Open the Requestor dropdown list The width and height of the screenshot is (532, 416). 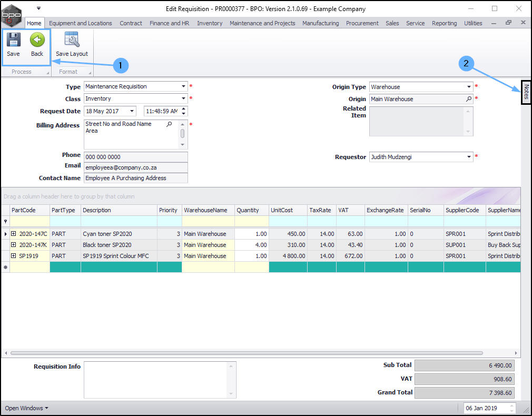pyautogui.click(x=469, y=157)
